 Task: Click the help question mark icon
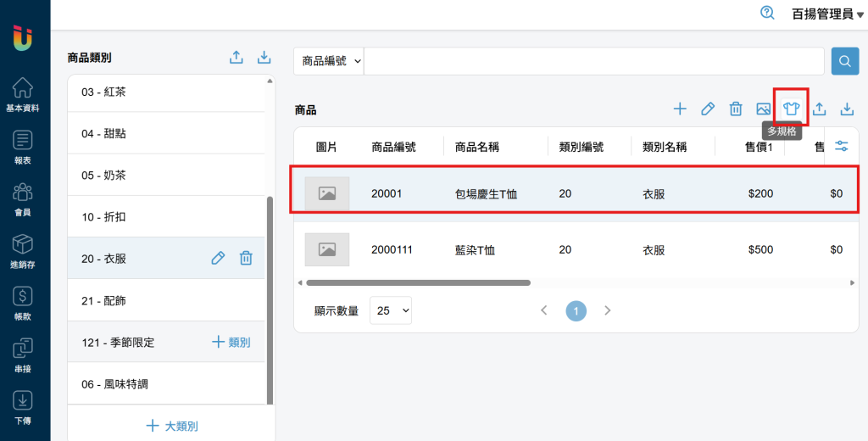pos(768,13)
